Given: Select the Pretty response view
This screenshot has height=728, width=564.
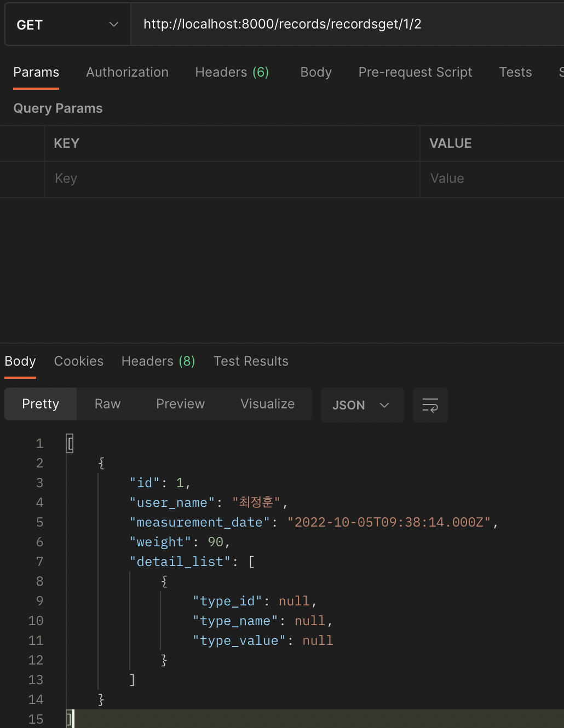Looking at the screenshot, I should click(x=40, y=403).
